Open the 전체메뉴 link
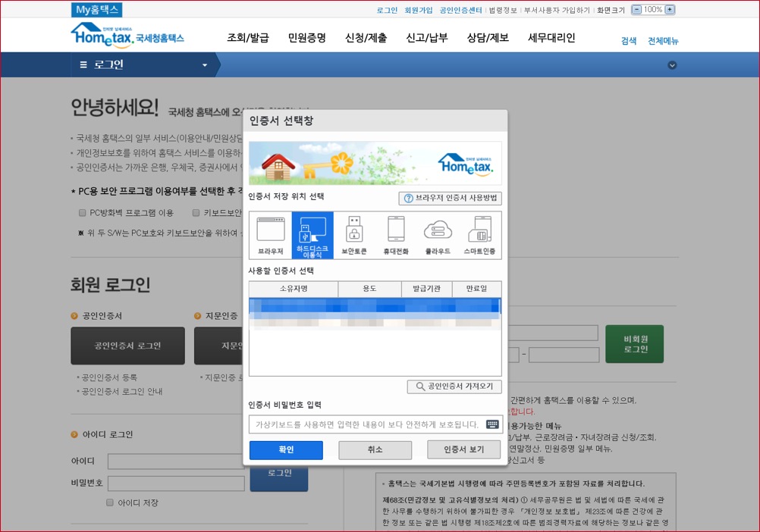The width and height of the screenshot is (760, 532). pos(663,41)
